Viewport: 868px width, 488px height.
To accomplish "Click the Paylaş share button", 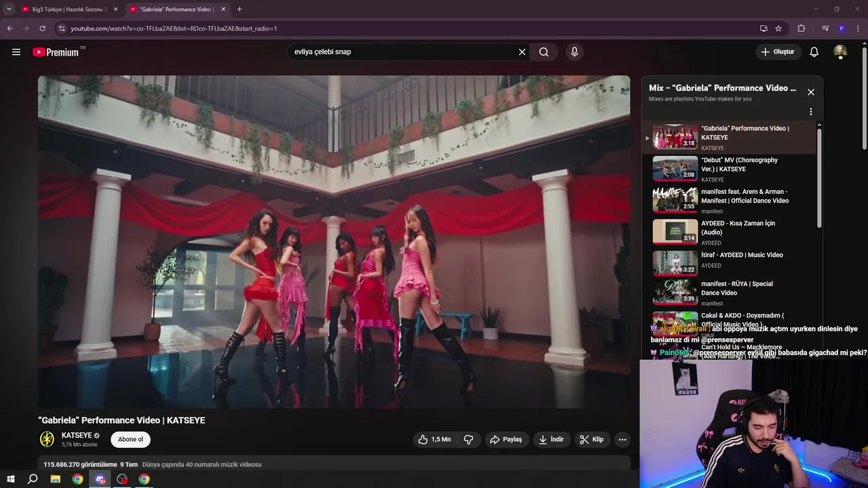I will click(506, 439).
